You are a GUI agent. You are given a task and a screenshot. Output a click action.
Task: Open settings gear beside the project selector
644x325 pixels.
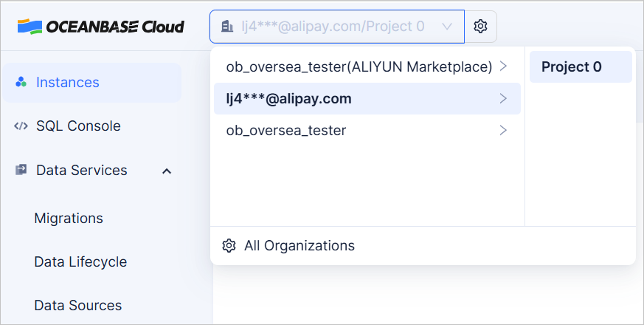tap(480, 27)
